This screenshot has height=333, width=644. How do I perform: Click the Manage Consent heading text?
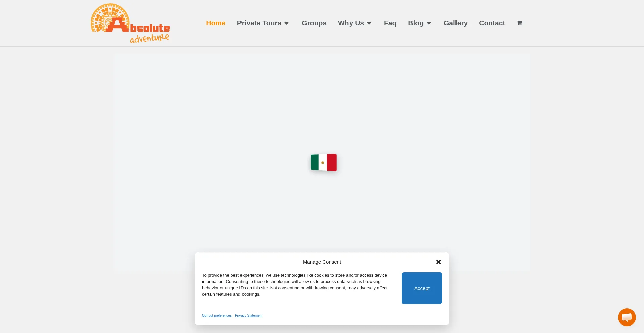click(x=322, y=262)
